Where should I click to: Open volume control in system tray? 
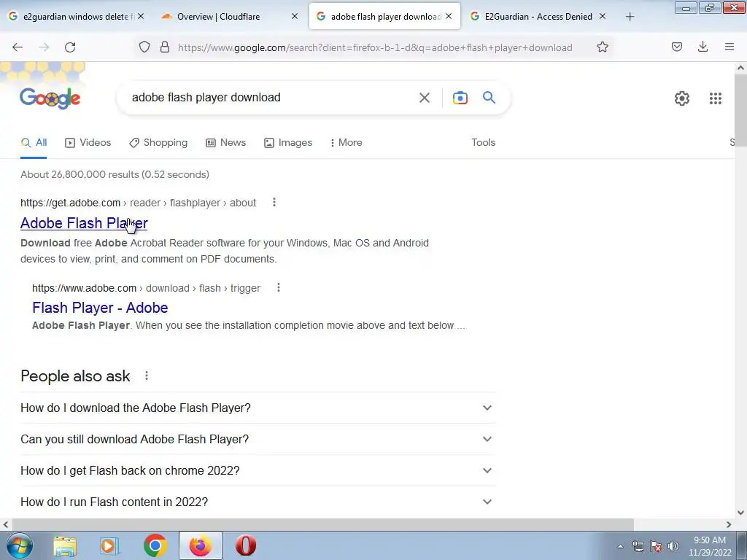(x=673, y=546)
